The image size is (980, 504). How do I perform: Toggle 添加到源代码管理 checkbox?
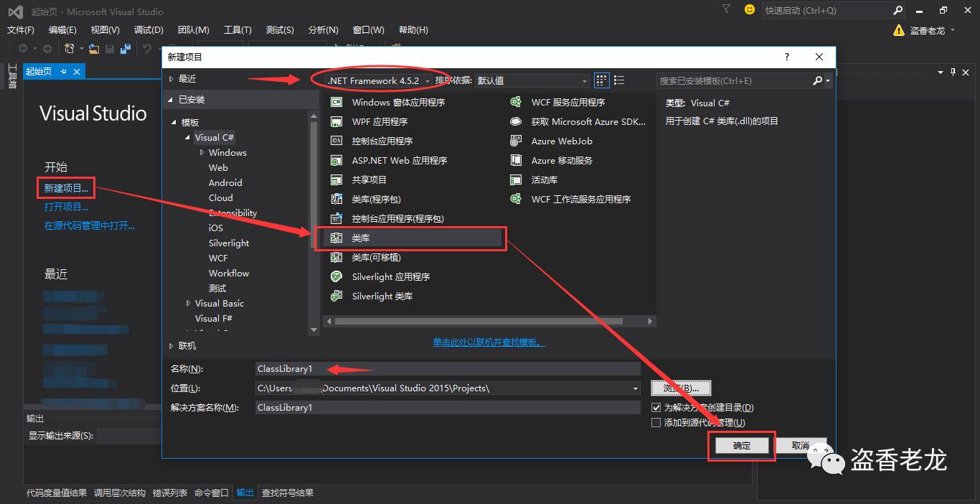click(656, 423)
